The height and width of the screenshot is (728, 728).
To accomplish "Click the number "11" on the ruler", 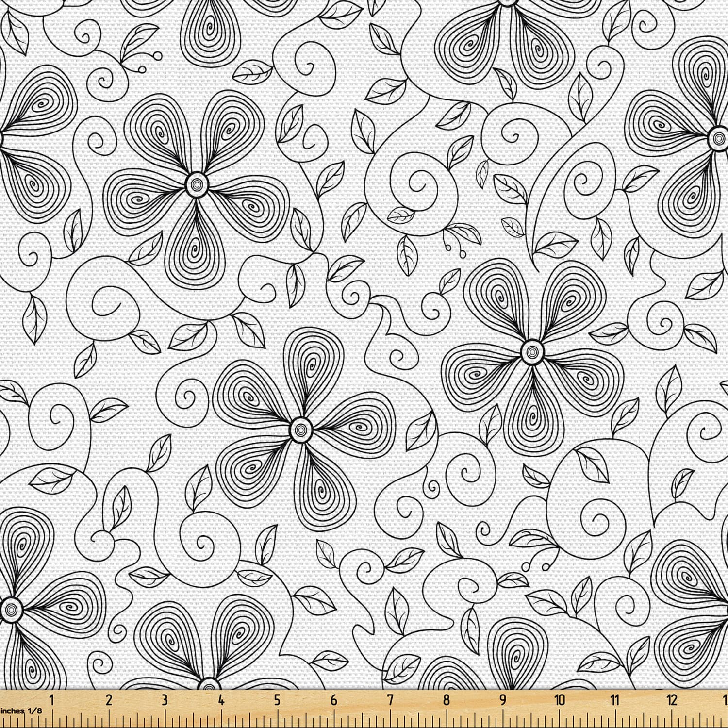I will pos(615,700).
